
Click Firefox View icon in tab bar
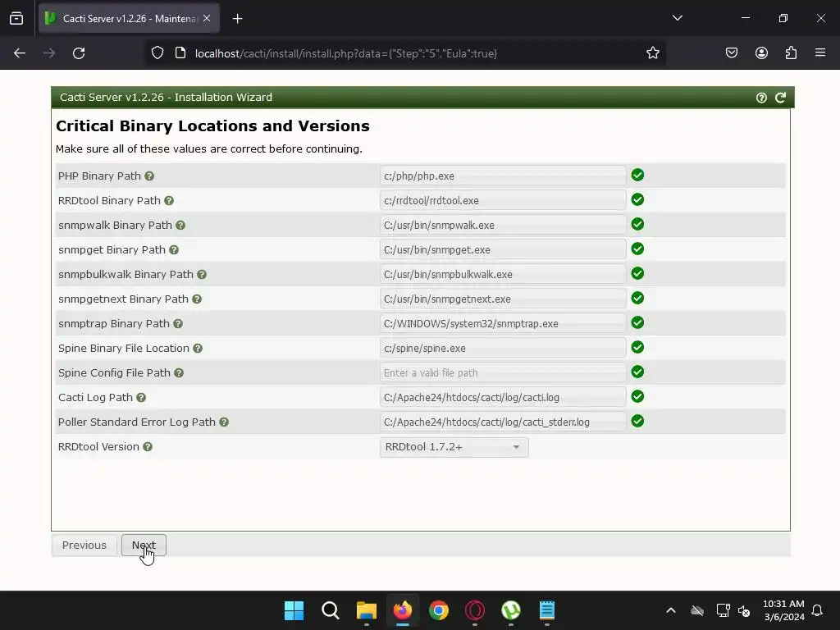coord(16,19)
